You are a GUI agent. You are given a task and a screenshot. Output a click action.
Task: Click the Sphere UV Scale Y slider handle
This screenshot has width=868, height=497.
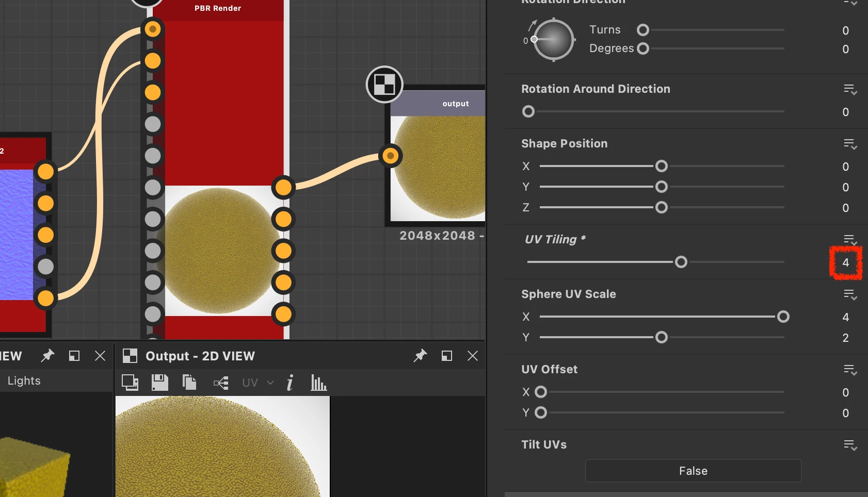click(x=662, y=337)
